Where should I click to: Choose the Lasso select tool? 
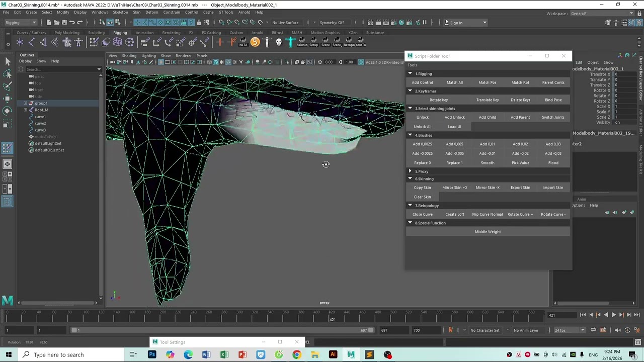[x=8, y=74]
